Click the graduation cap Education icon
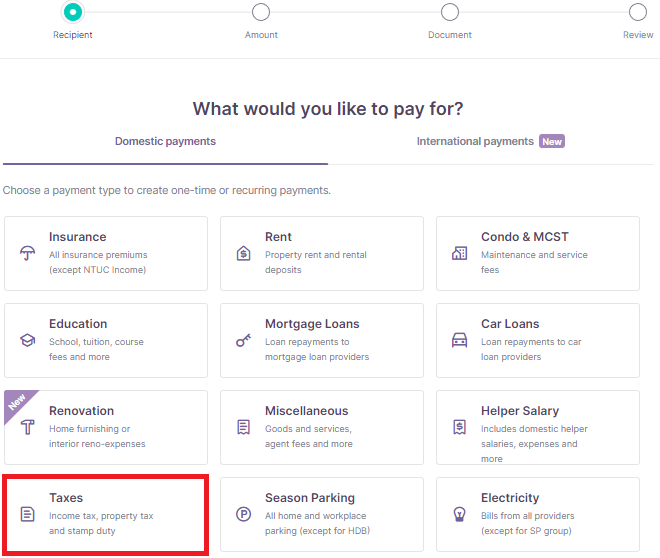This screenshot has height=558, width=660. pos(28,340)
